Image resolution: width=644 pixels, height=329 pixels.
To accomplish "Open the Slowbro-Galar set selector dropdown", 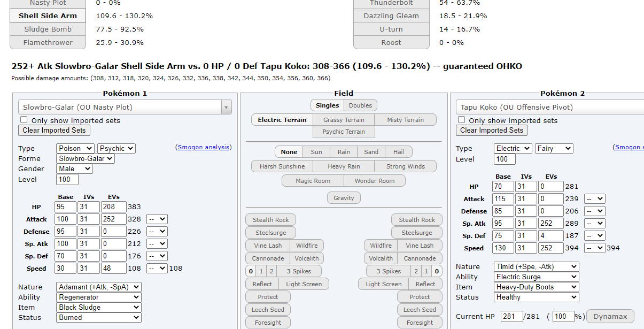I will click(125, 107).
